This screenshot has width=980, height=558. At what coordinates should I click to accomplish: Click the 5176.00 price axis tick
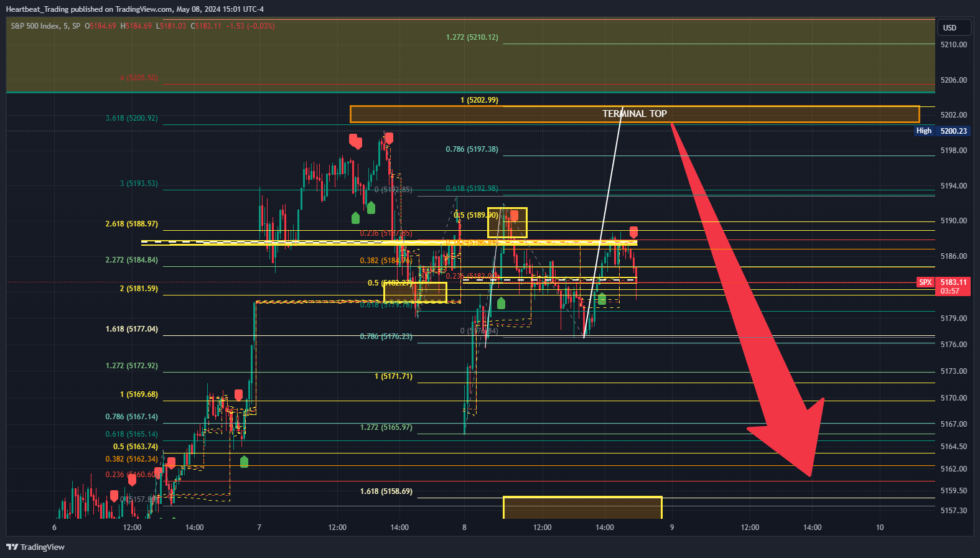953,345
